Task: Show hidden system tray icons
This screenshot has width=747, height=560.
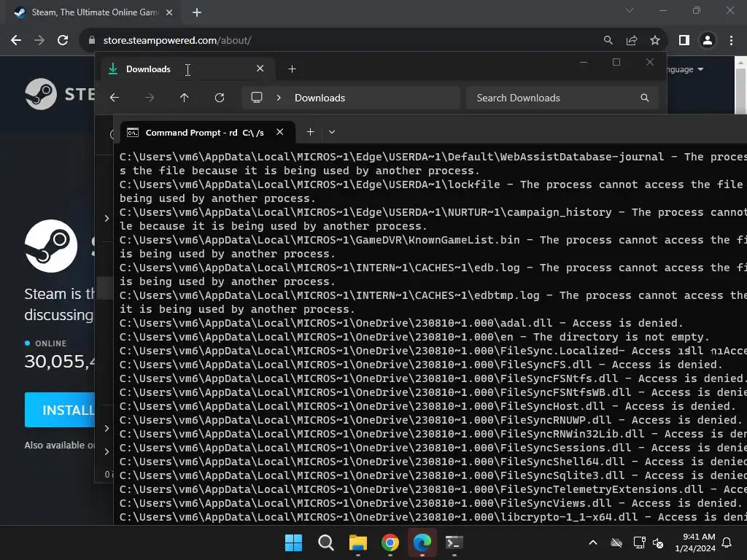Action: [593, 542]
